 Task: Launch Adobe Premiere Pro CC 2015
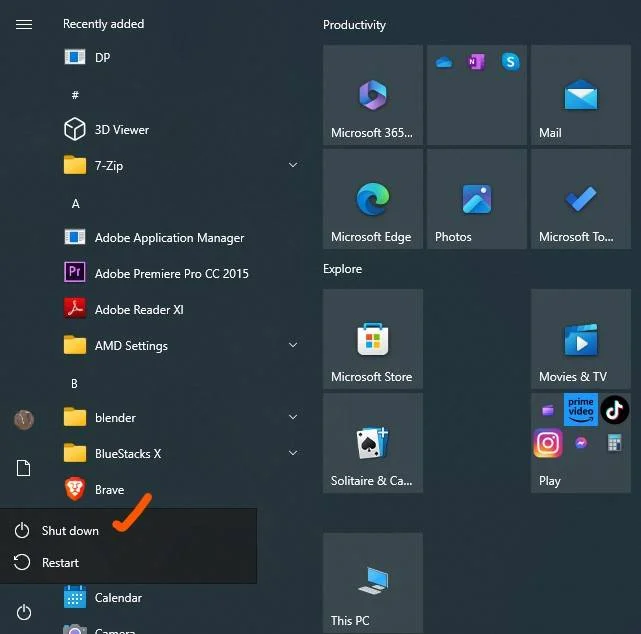[180, 273]
